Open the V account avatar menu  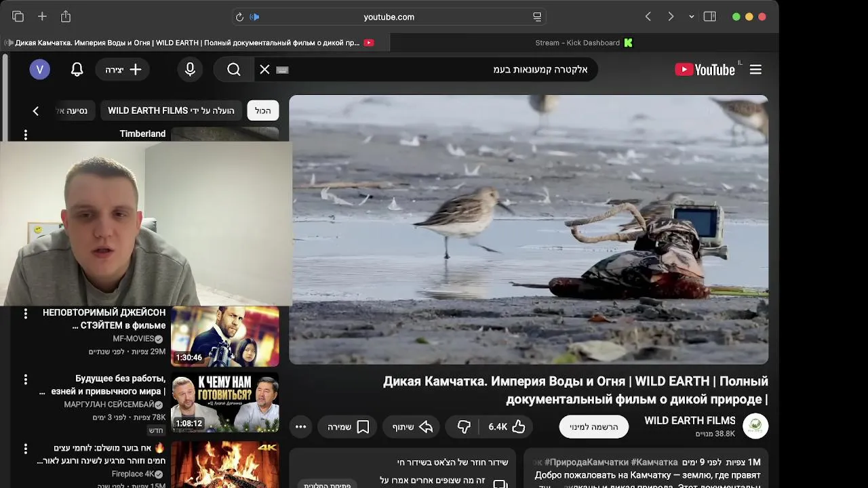tap(39, 69)
